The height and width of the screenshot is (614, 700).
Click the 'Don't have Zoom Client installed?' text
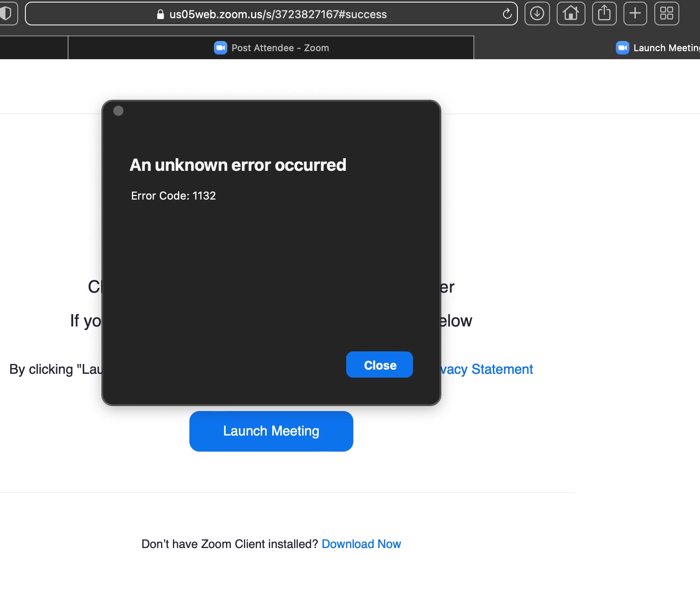pyautogui.click(x=230, y=544)
